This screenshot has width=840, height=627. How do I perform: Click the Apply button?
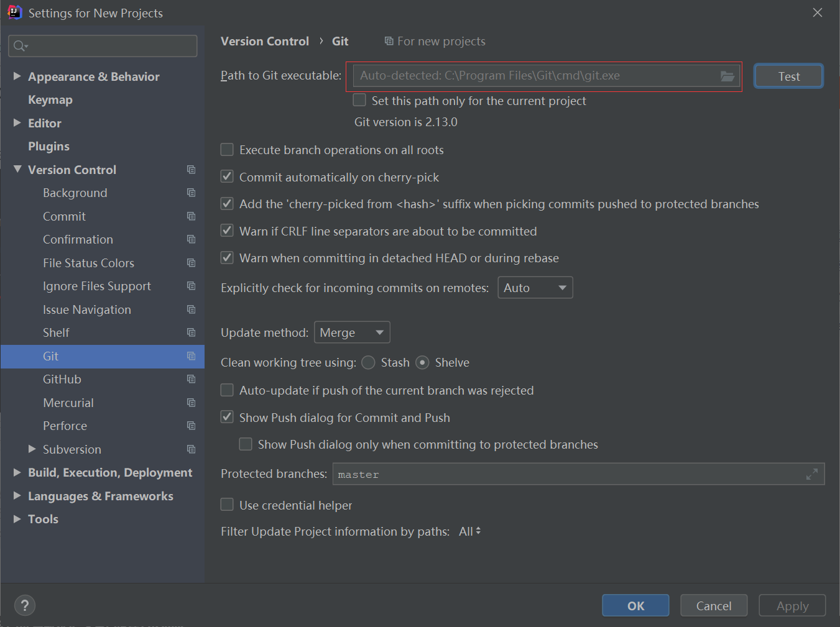coord(792,605)
